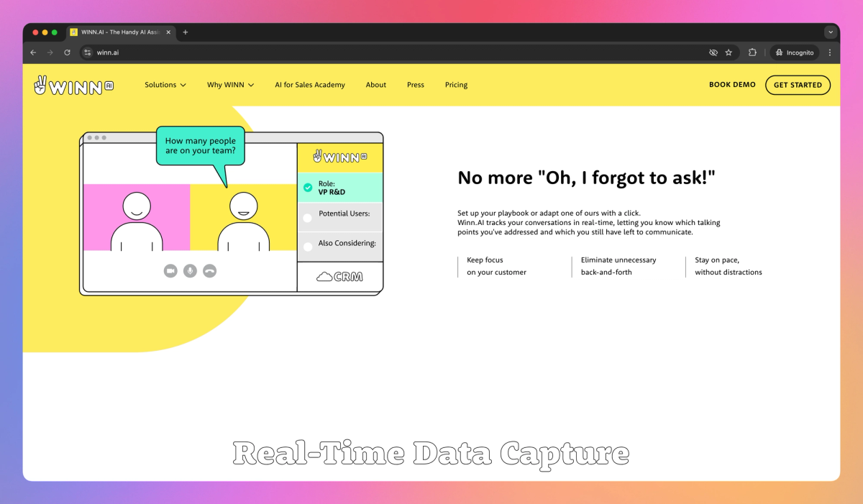Click the "VP R&D" role value
Viewport: 863px width, 504px height.
click(332, 192)
